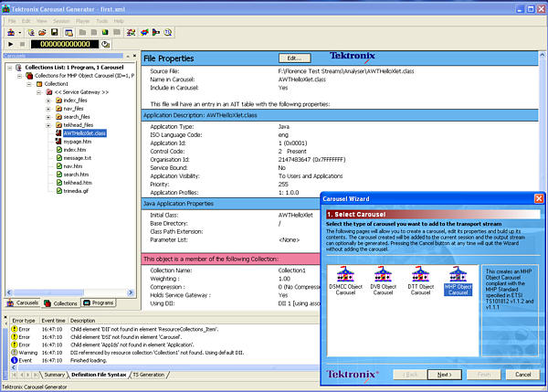Click the 000000000000 counter display
This screenshot has height=392, width=548.
click(x=65, y=44)
